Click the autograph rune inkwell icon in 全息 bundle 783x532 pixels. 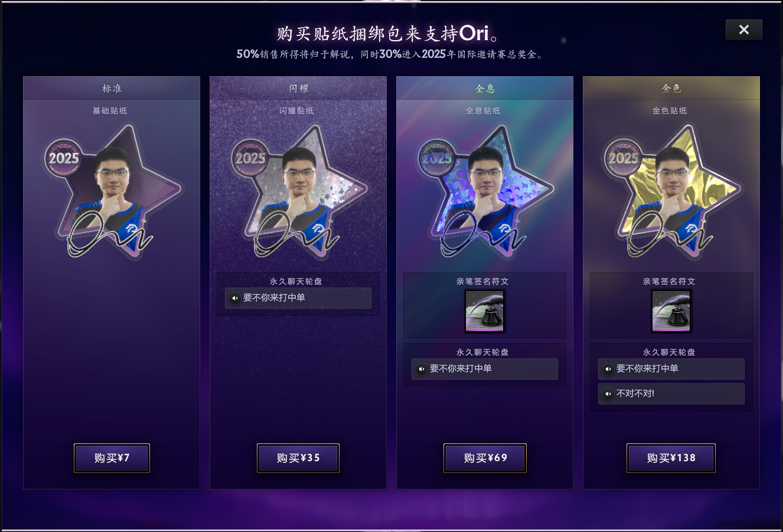[x=485, y=311]
